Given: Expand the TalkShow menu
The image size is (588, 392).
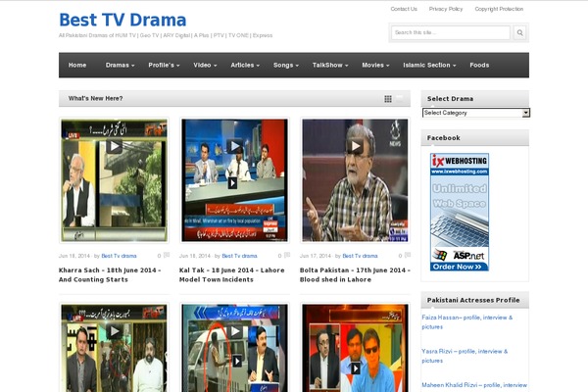Looking at the screenshot, I should pyautogui.click(x=330, y=66).
